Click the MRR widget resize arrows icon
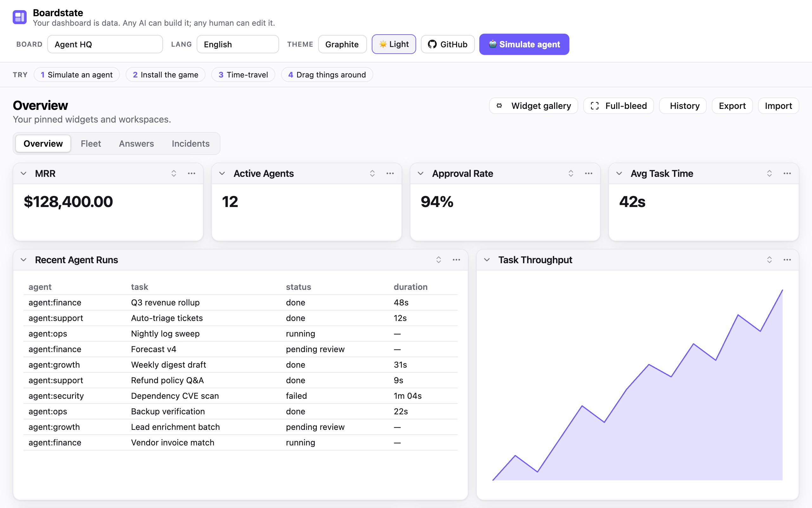Viewport: 812px width, 508px height. [x=174, y=173]
